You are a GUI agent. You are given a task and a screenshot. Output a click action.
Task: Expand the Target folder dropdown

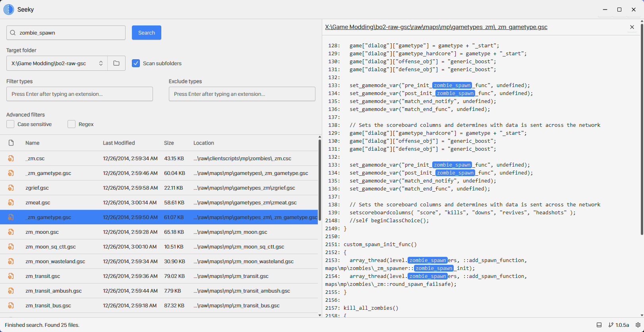pos(101,63)
